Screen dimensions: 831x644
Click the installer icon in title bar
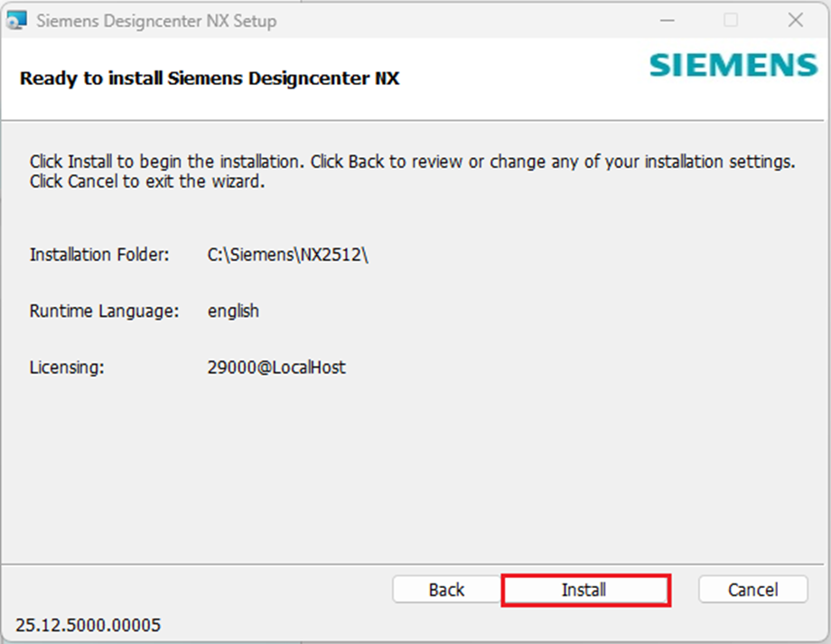[x=18, y=21]
